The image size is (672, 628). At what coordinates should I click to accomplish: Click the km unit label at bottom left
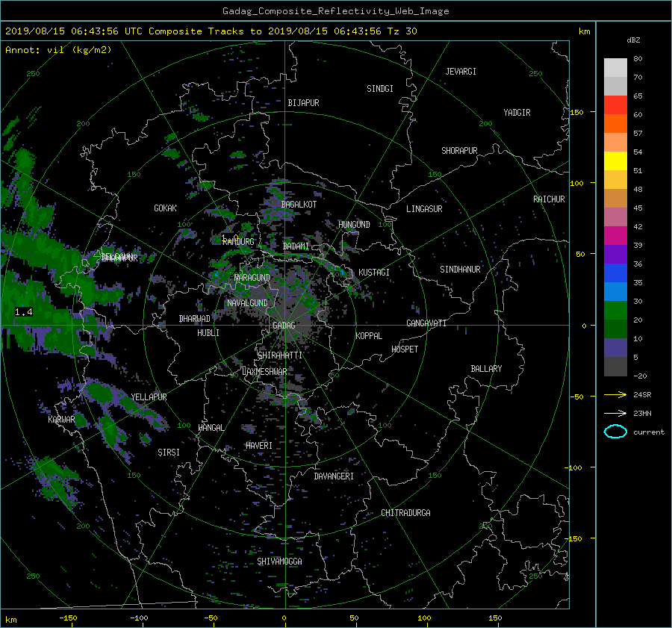10,620
